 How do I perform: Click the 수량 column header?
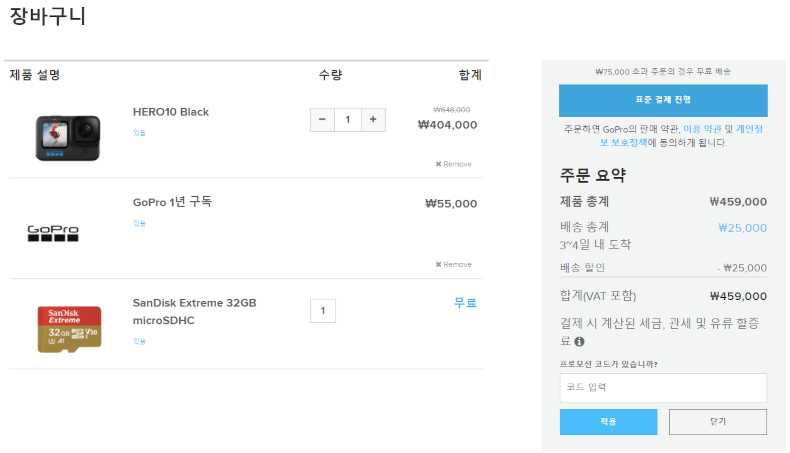(331, 75)
